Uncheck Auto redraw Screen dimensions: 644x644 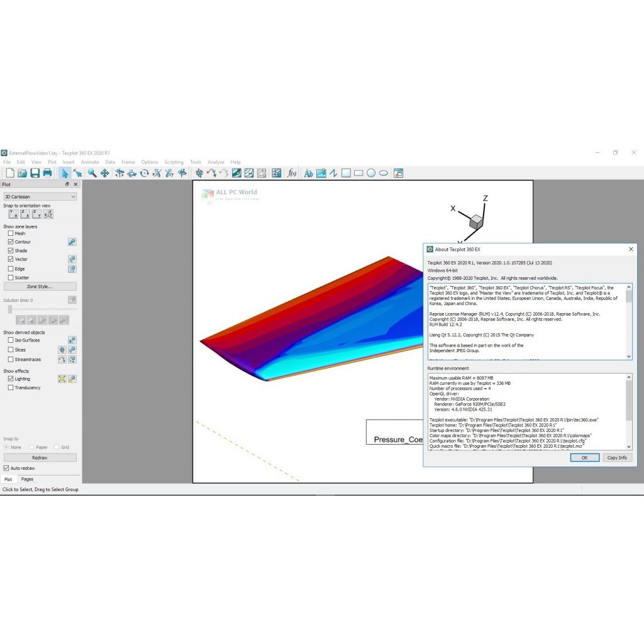(7, 469)
